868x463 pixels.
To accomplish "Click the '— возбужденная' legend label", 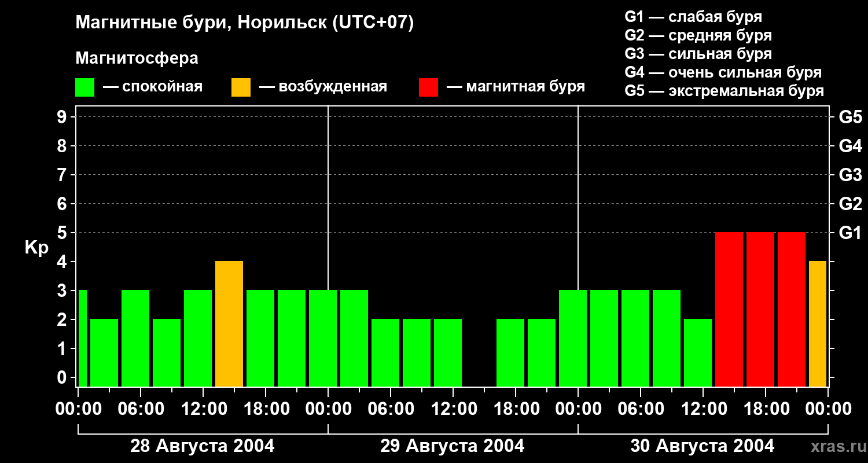I will click(x=323, y=87).
